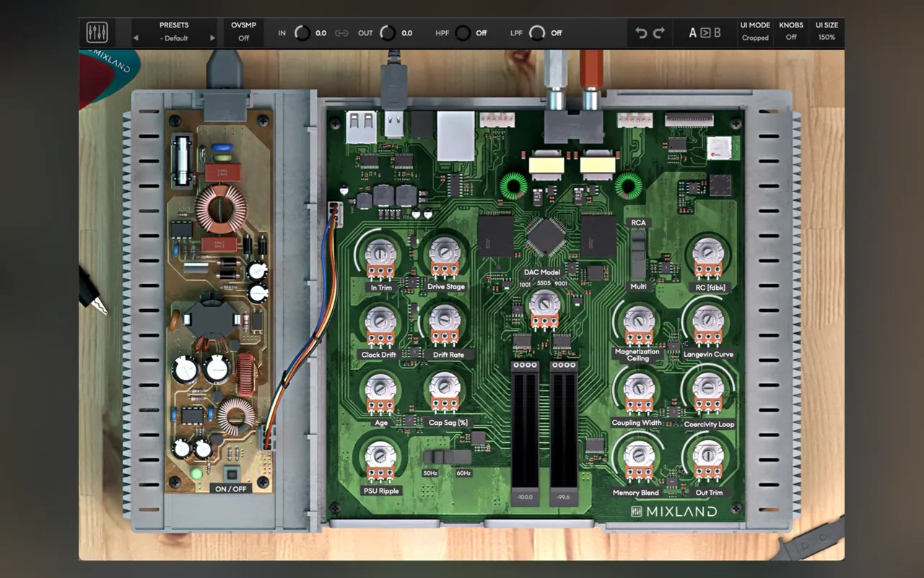This screenshot has height=578, width=924.
Task: Open the OVSMP oversampling menu
Action: (244, 33)
